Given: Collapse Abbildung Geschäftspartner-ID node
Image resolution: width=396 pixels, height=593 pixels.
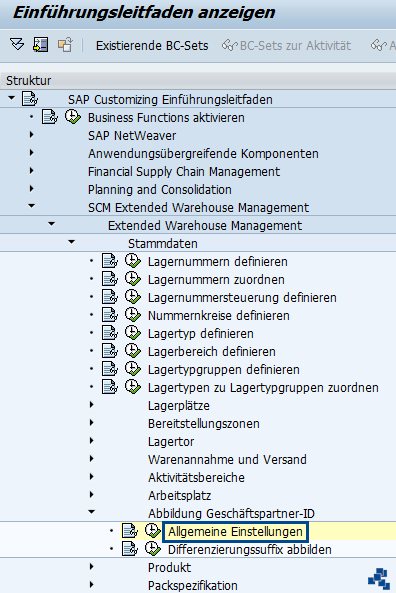Looking at the screenshot, I should pyautogui.click(x=92, y=512).
